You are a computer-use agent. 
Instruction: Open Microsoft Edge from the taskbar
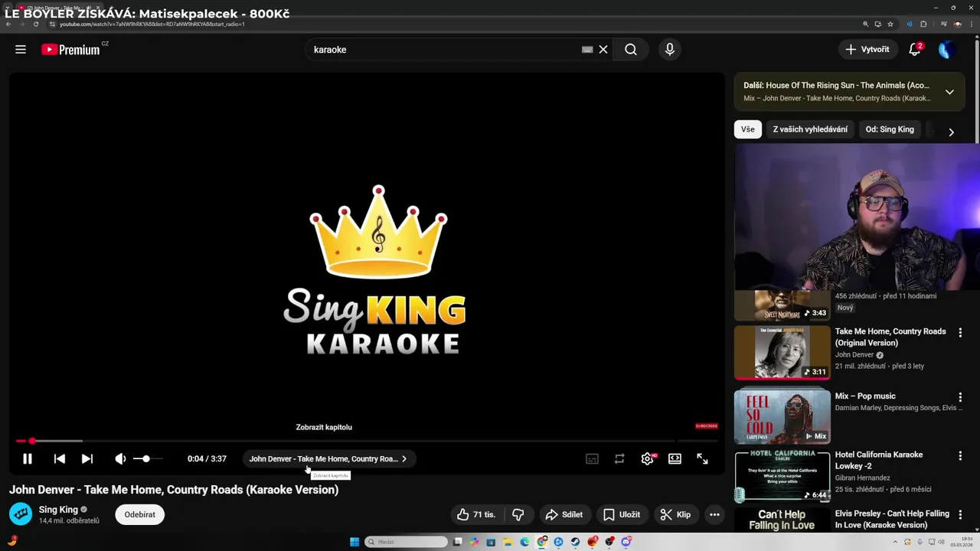point(524,542)
